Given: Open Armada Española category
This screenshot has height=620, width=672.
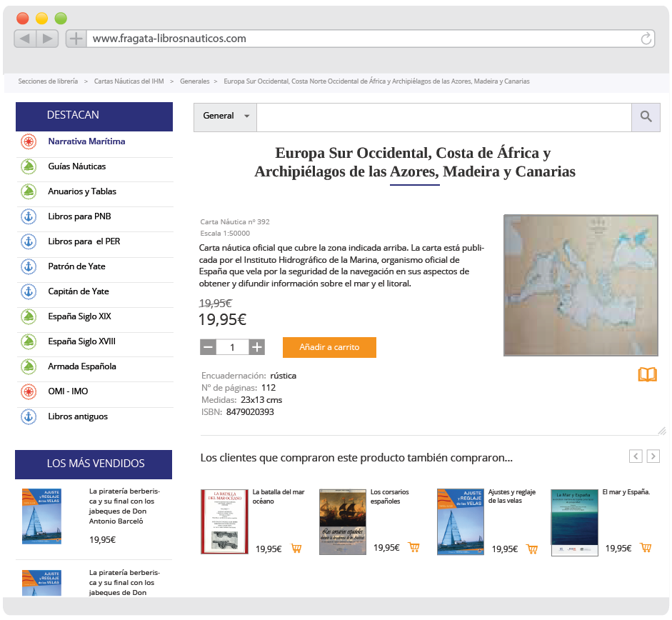Looking at the screenshot, I should 82,366.
